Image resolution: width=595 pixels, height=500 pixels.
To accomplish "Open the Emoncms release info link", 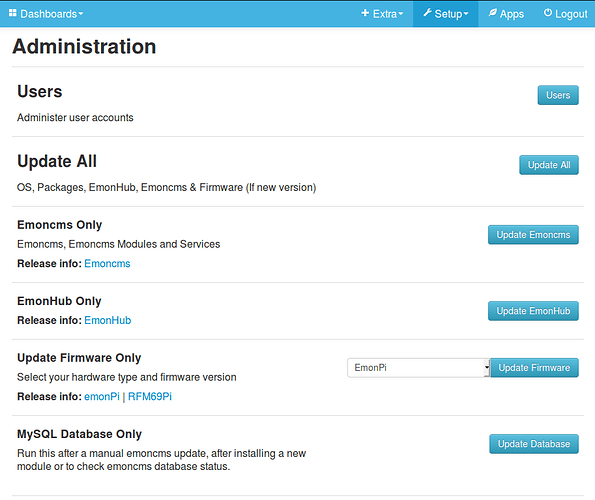I will (107, 264).
